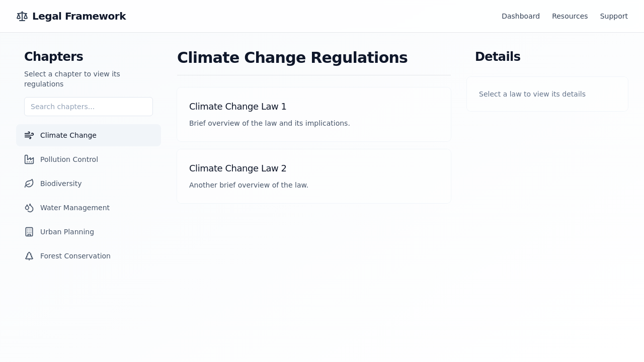The height and width of the screenshot is (362, 644).
Task: Click the Legal Framework title
Action: tap(79, 16)
